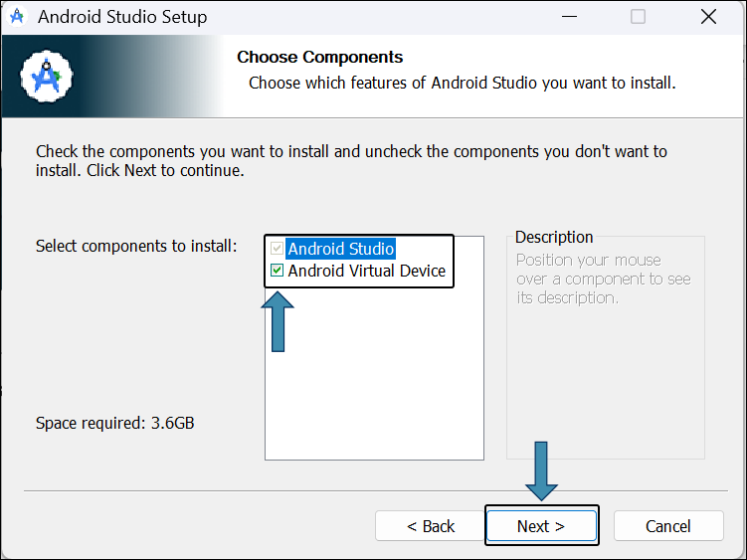Image resolution: width=747 pixels, height=560 pixels.
Task: Go back with the < Back button
Action: (x=430, y=526)
